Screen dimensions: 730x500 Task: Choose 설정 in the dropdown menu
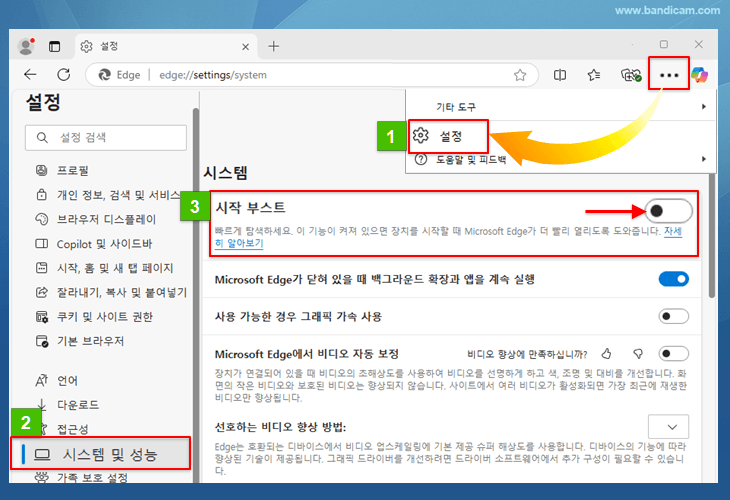(x=448, y=136)
